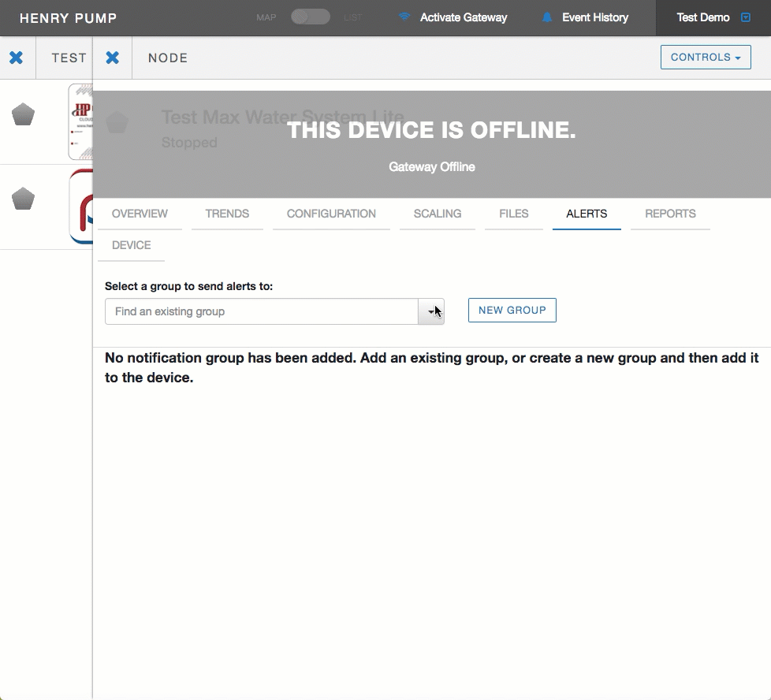771x700 pixels.
Task: Select the first device thumbnail image
Action: (x=80, y=121)
